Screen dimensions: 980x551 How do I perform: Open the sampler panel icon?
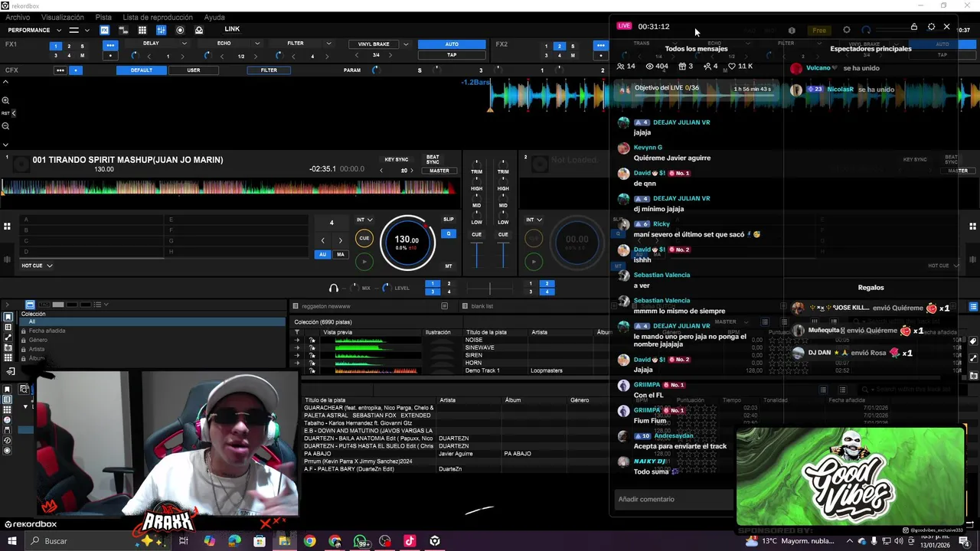(x=123, y=30)
